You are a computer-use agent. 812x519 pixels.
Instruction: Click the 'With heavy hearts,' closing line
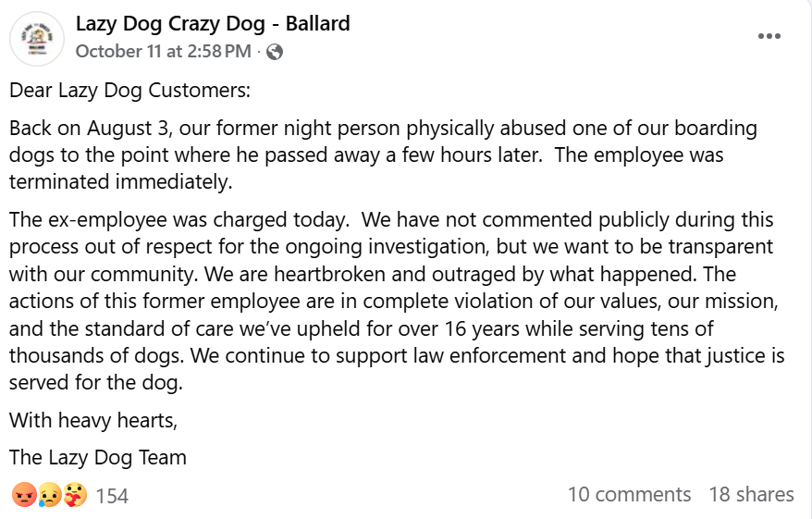point(92,421)
